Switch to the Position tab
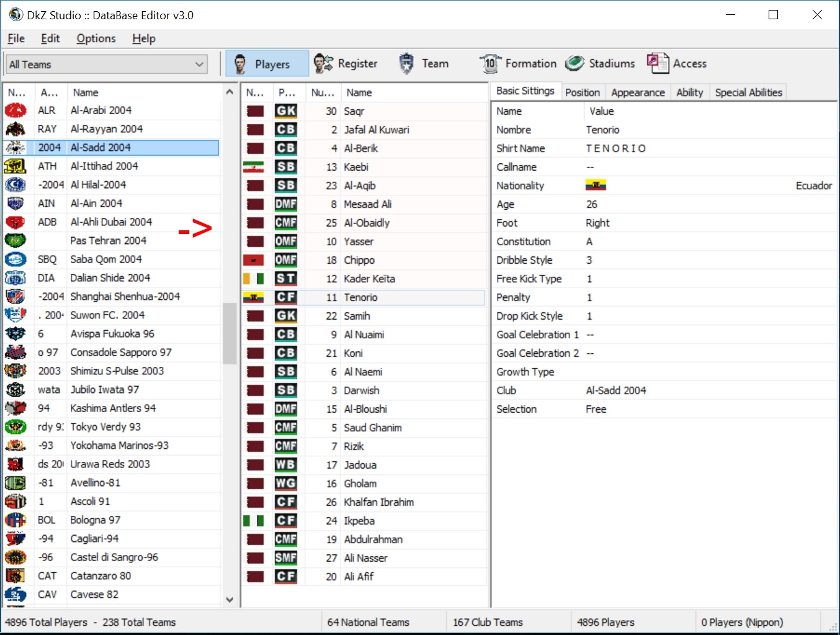This screenshot has height=635, width=840. [583, 92]
